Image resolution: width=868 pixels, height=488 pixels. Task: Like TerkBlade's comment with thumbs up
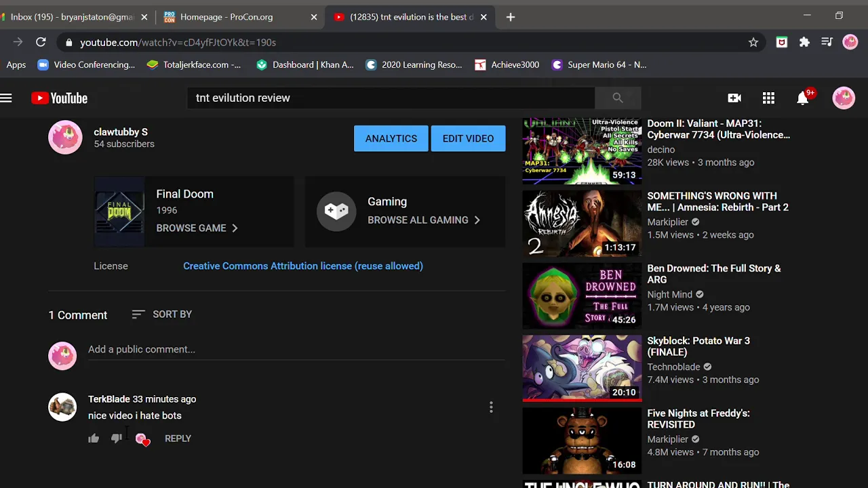pos(94,439)
